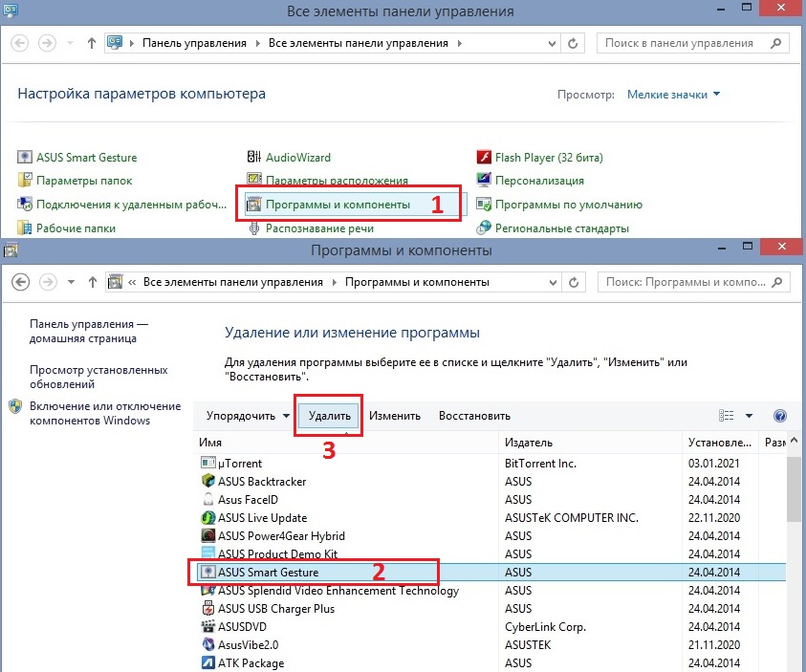This screenshot has width=806, height=672.
Task: Refresh the upper control panel window
Action: [x=573, y=43]
